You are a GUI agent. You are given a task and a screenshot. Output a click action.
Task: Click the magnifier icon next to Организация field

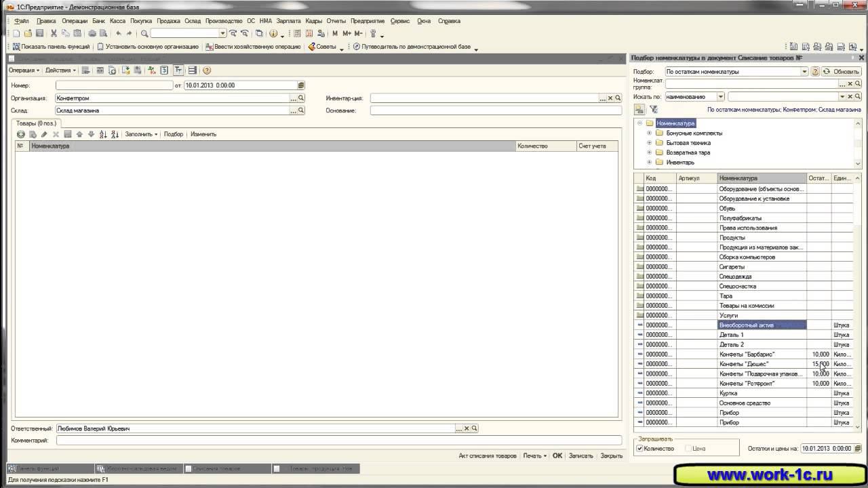coord(301,98)
